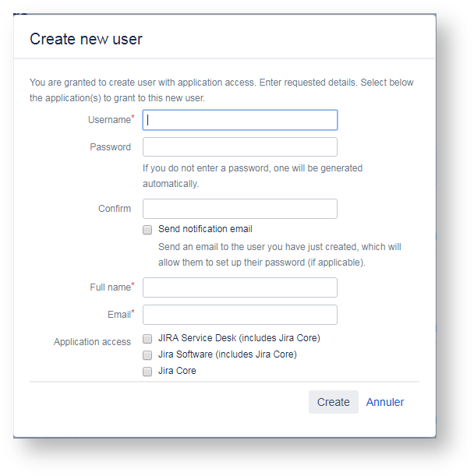Focus the Password text box
474x476 pixels.
click(x=240, y=147)
